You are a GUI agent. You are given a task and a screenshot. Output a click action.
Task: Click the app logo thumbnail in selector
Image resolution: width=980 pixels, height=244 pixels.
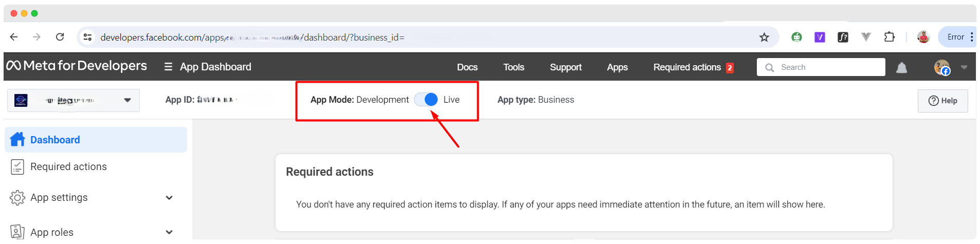pyautogui.click(x=21, y=100)
